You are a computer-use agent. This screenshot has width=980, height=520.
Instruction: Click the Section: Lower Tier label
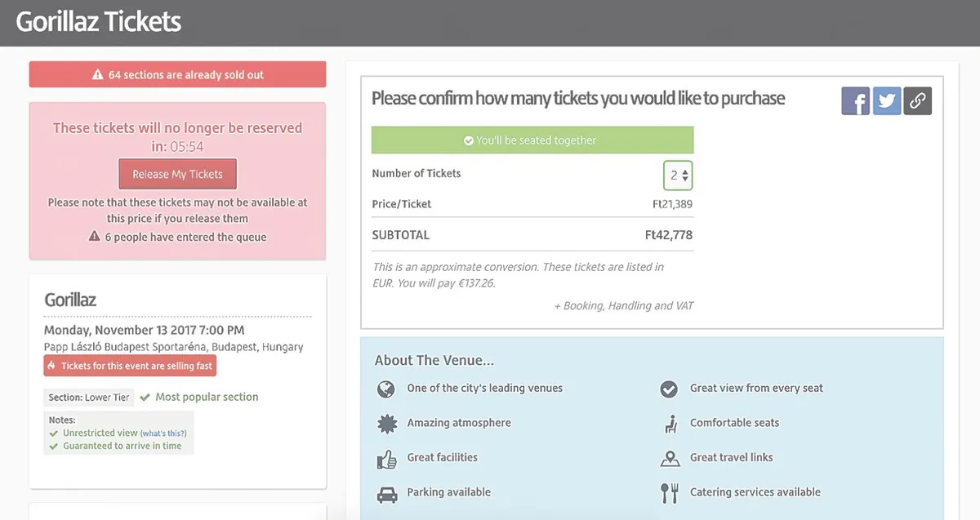click(x=89, y=398)
